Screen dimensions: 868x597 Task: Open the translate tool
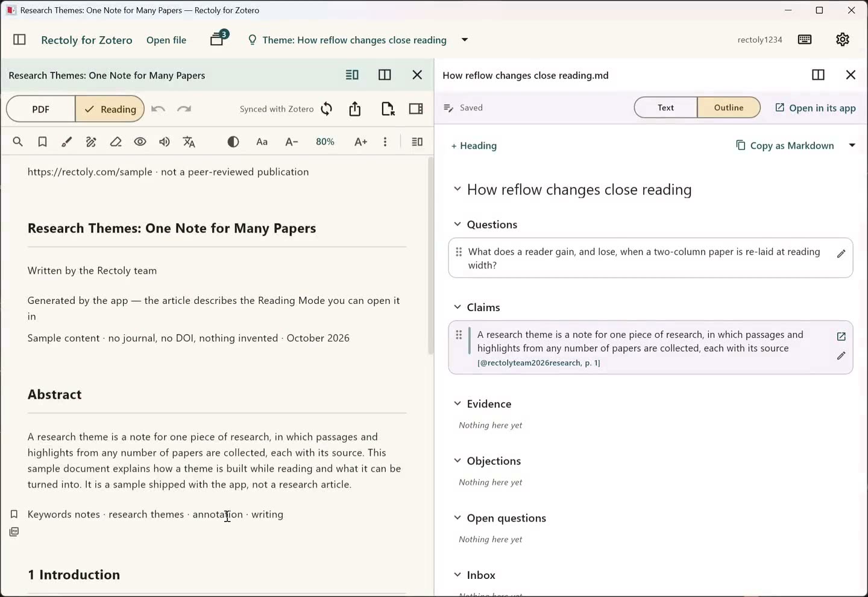tap(189, 142)
